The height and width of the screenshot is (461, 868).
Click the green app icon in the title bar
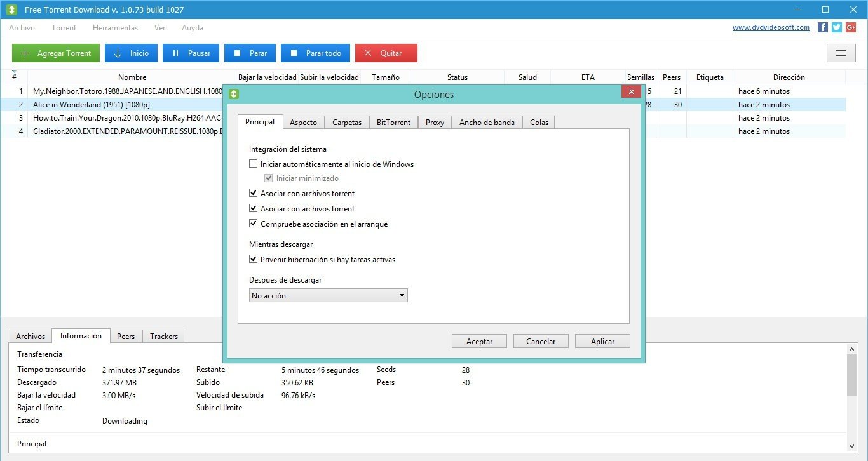[11, 10]
